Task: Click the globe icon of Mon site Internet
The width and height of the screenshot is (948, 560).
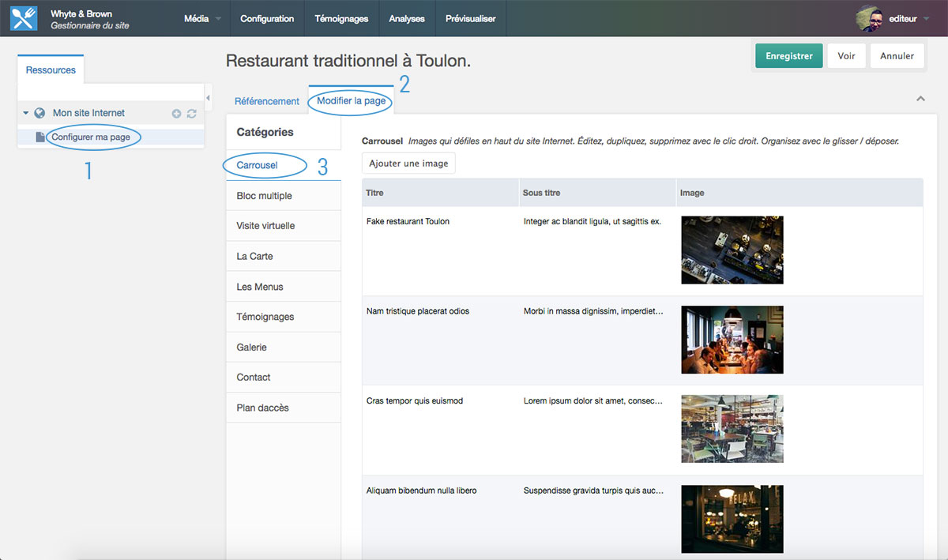Action: (x=39, y=113)
